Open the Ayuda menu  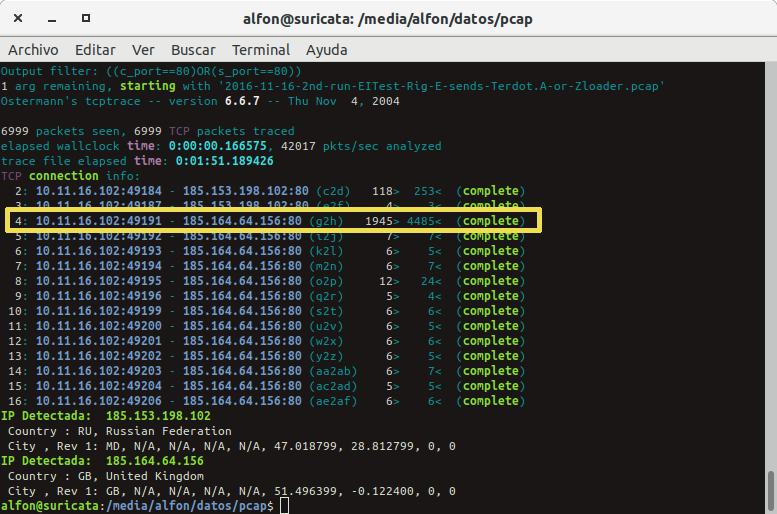pyautogui.click(x=327, y=50)
